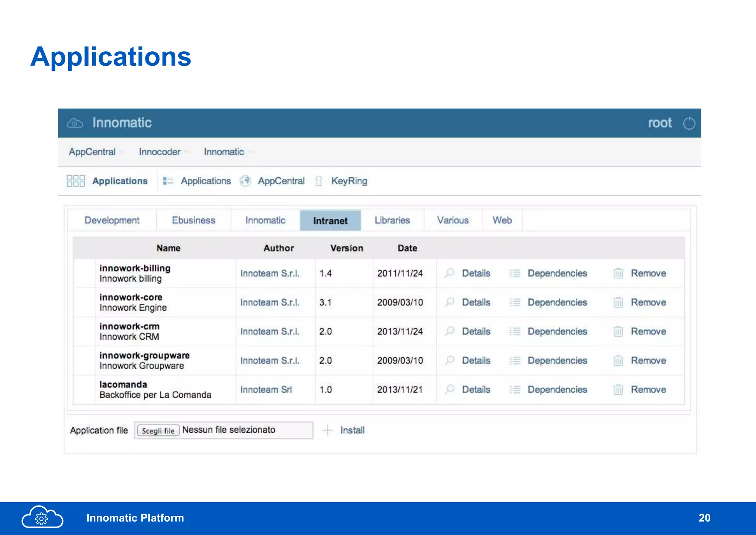Click the plus icon beside Install
The height and width of the screenshot is (535, 756).
[327, 430]
